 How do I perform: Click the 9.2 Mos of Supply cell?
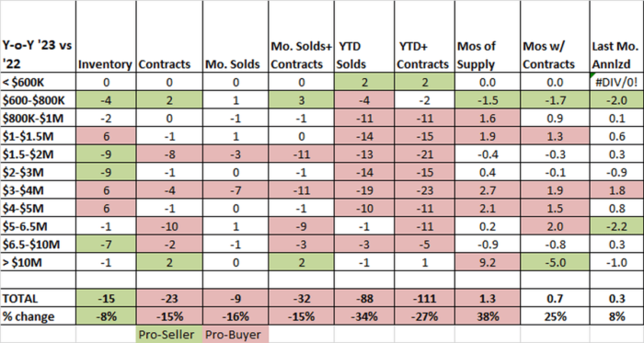click(488, 262)
